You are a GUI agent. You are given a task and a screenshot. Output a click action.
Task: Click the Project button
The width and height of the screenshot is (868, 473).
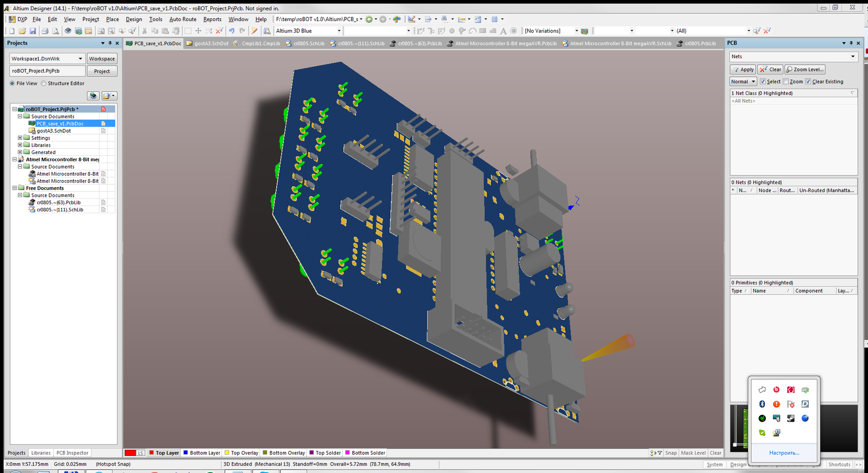[x=102, y=71]
